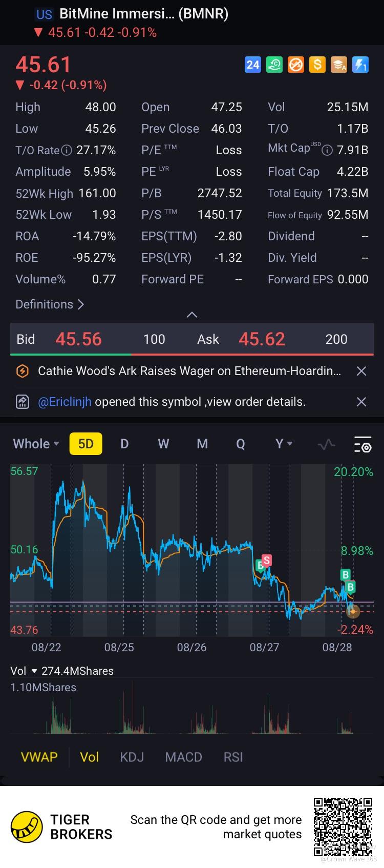Tap the QR code
This screenshot has height=868, width=384.
[343, 826]
